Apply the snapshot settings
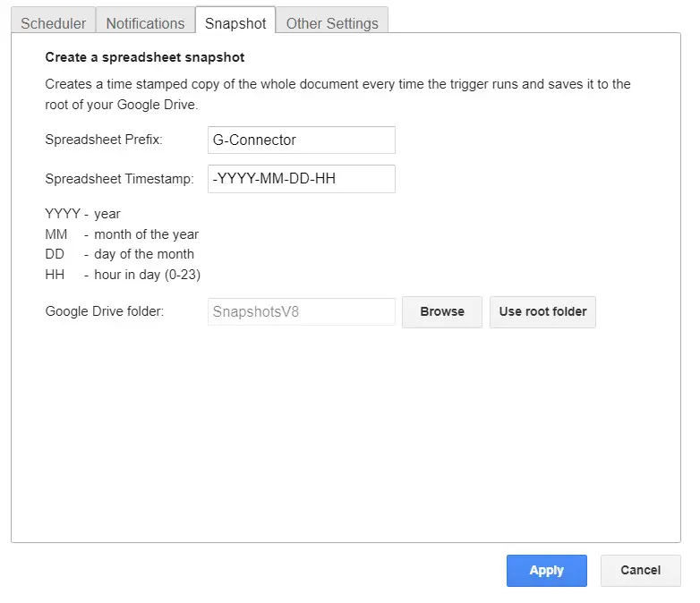Viewport: 700px width, 603px height. click(x=546, y=570)
